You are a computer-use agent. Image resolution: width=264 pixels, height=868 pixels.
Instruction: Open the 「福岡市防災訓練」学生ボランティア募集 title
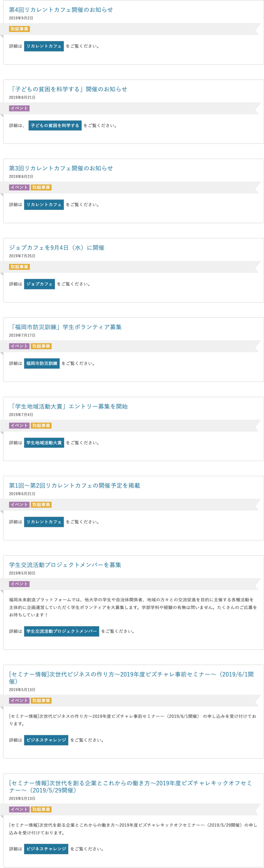pos(66,326)
